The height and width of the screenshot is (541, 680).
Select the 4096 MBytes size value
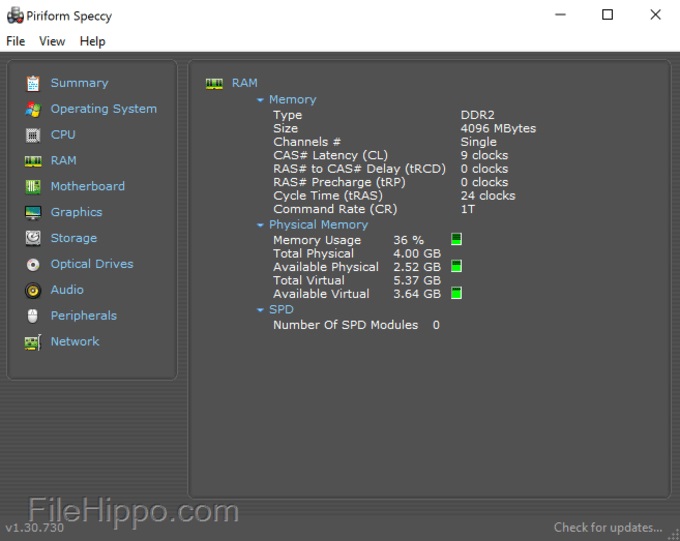(498, 128)
